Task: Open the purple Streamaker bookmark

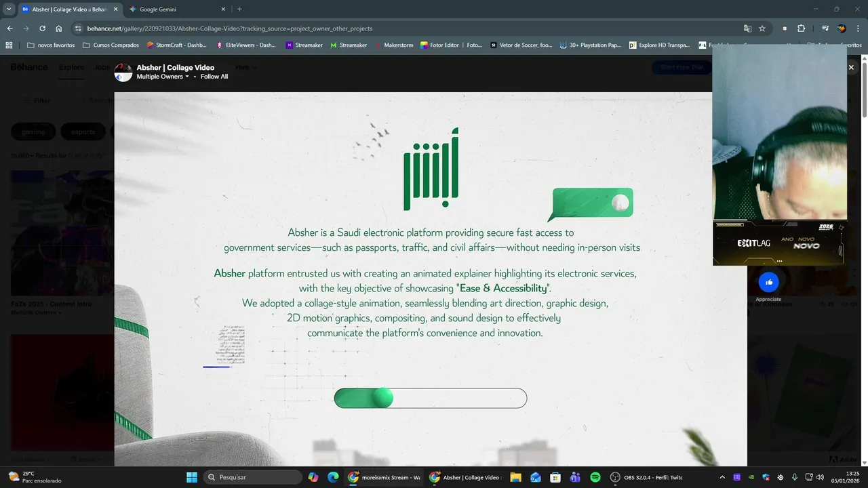Action: tap(304, 45)
